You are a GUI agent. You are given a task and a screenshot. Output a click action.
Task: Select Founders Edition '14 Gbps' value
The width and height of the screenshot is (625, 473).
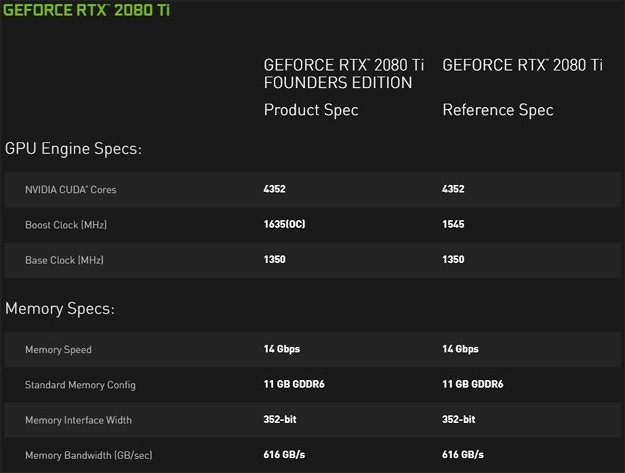click(281, 349)
